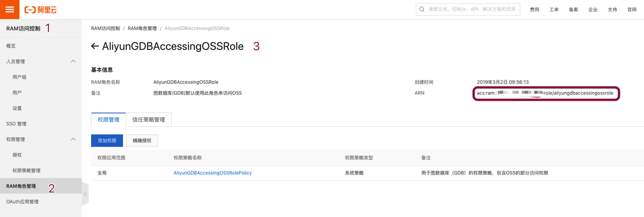Click the AliyunGDBAccessingOSSRole breadcrumb text
The width and height of the screenshot is (644, 217).
coord(197,28)
